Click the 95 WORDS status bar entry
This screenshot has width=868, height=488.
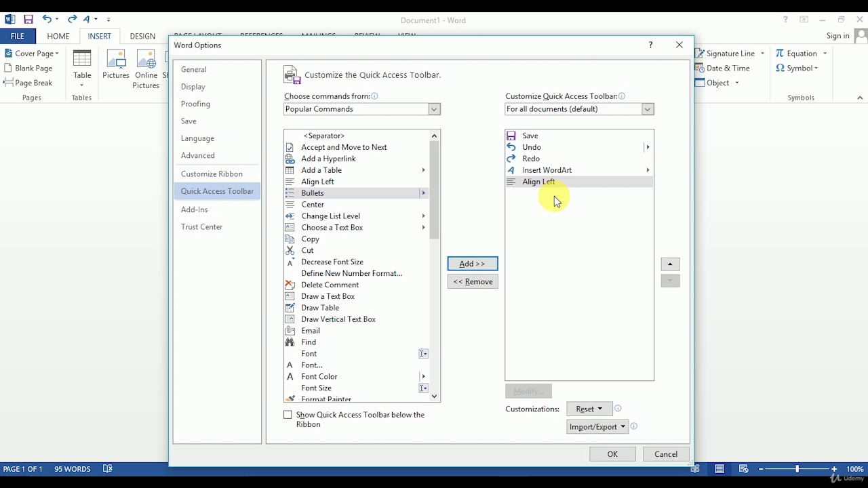pos(73,469)
